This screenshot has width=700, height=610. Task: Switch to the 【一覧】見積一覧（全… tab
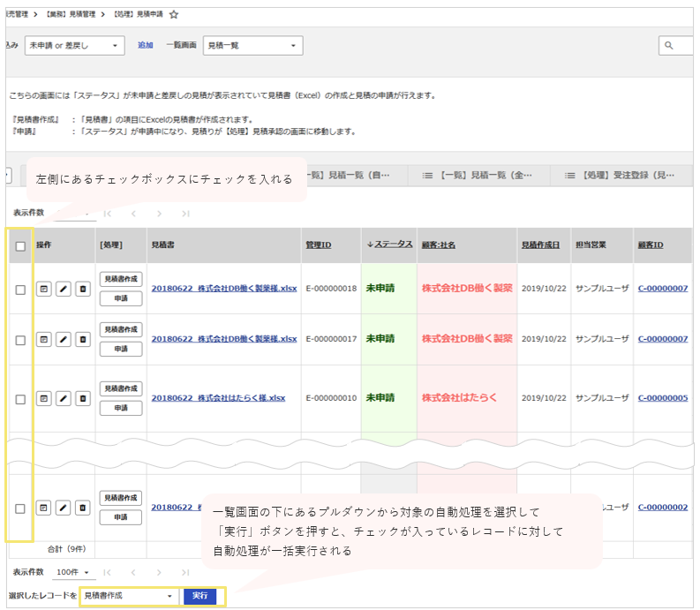click(x=478, y=176)
